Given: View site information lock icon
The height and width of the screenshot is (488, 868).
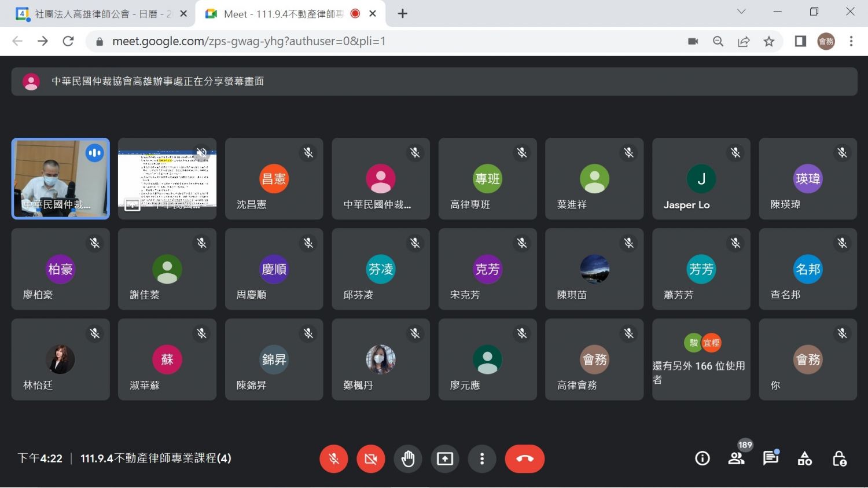Looking at the screenshot, I should (x=100, y=41).
